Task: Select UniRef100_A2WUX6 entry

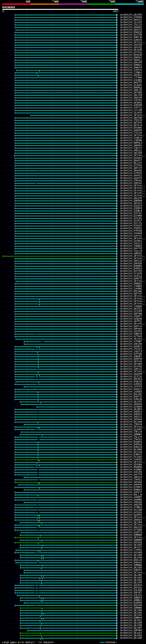Action: point(131,40)
